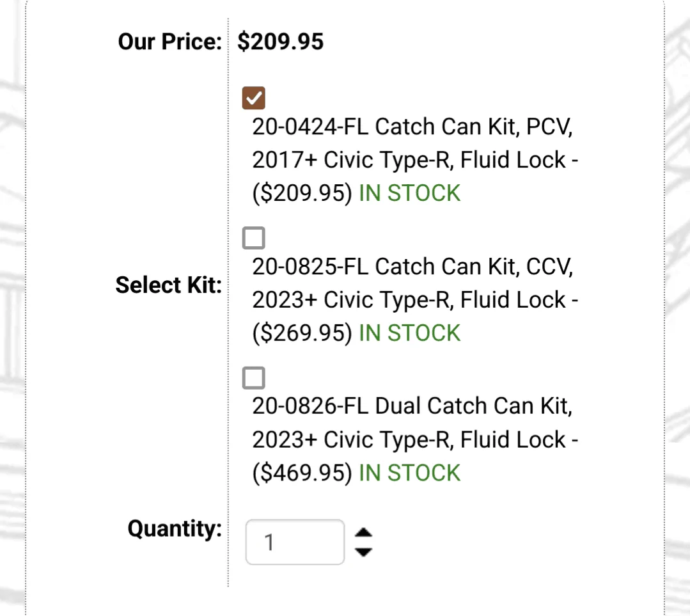Click the "Our Price:" label

169,42
